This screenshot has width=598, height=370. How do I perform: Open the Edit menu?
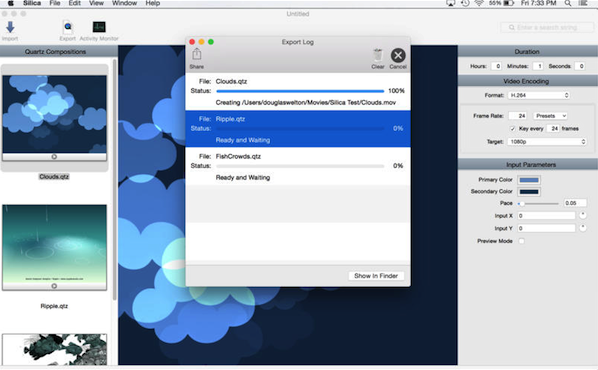pyautogui.click(x=74, y=3)
